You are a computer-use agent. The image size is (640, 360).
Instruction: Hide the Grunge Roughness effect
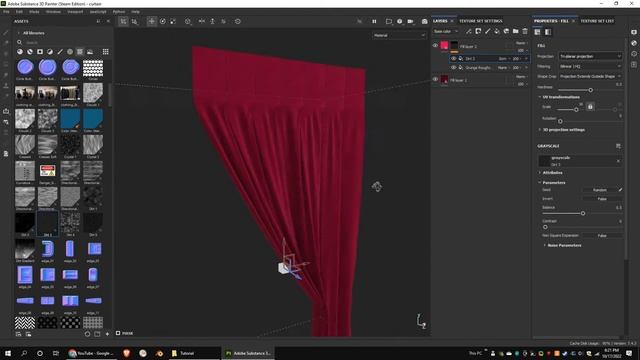pos(453,67)
